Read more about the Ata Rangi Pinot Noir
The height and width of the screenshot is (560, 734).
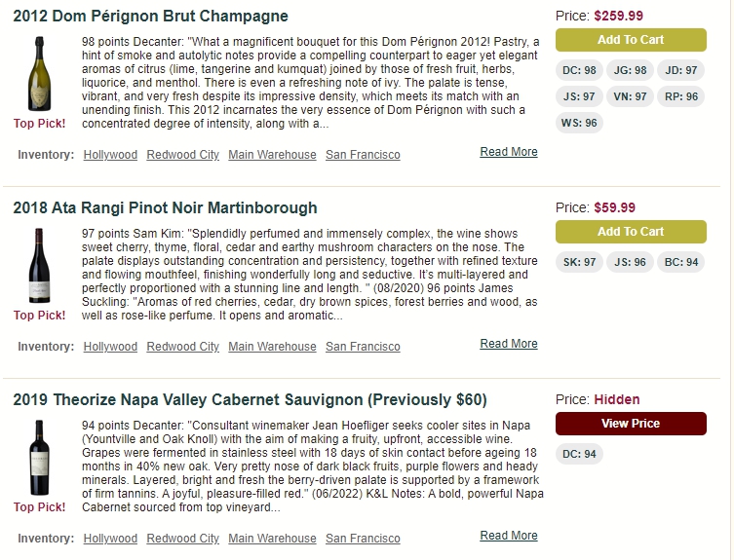[509, 344]
